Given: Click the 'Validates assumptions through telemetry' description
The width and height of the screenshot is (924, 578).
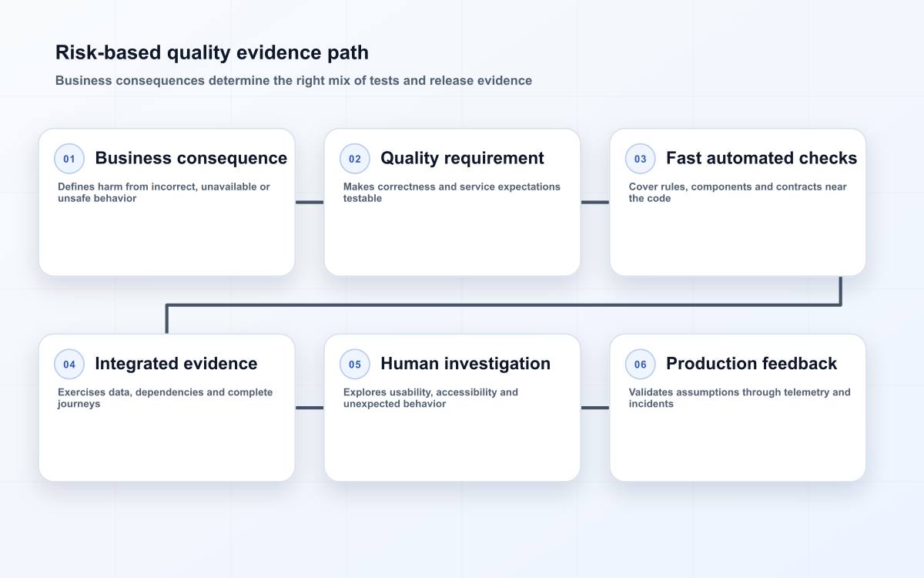Looking at the screenshot, I should pos(740,398).
